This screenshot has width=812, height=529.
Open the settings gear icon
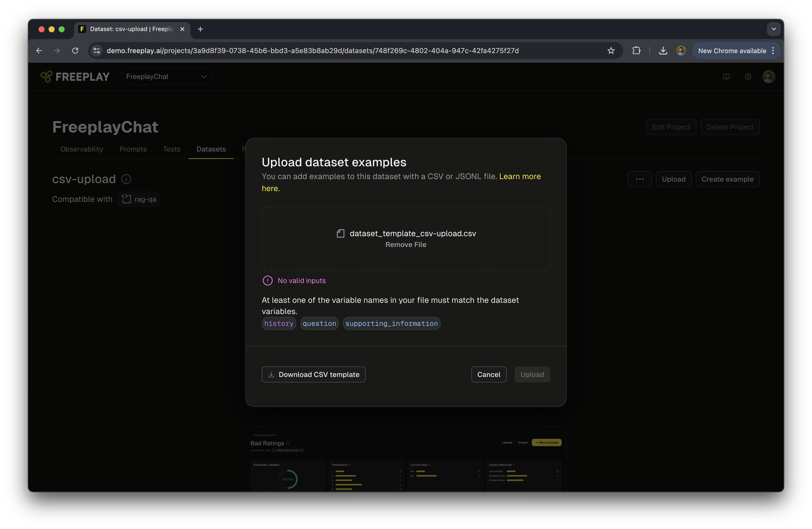coord(748,76)
